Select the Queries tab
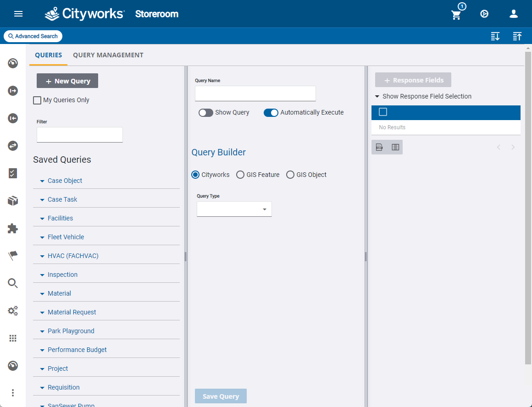 (x=49, y=55)
